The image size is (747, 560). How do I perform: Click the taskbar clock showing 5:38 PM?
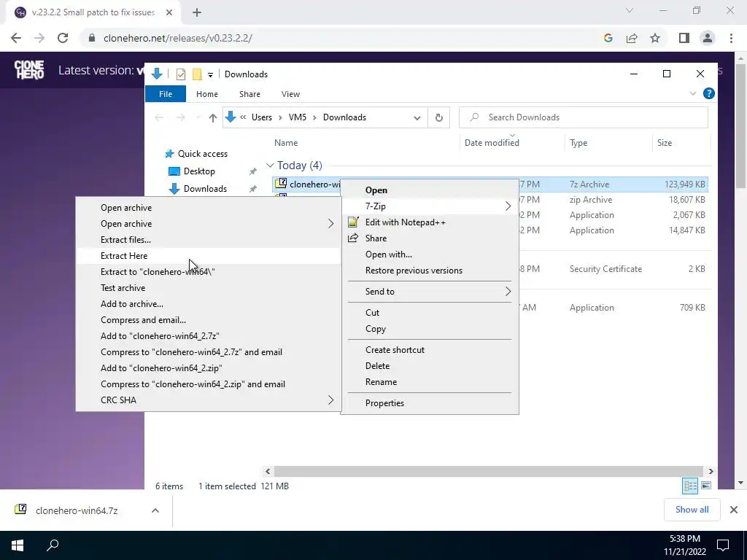[684, 545]
